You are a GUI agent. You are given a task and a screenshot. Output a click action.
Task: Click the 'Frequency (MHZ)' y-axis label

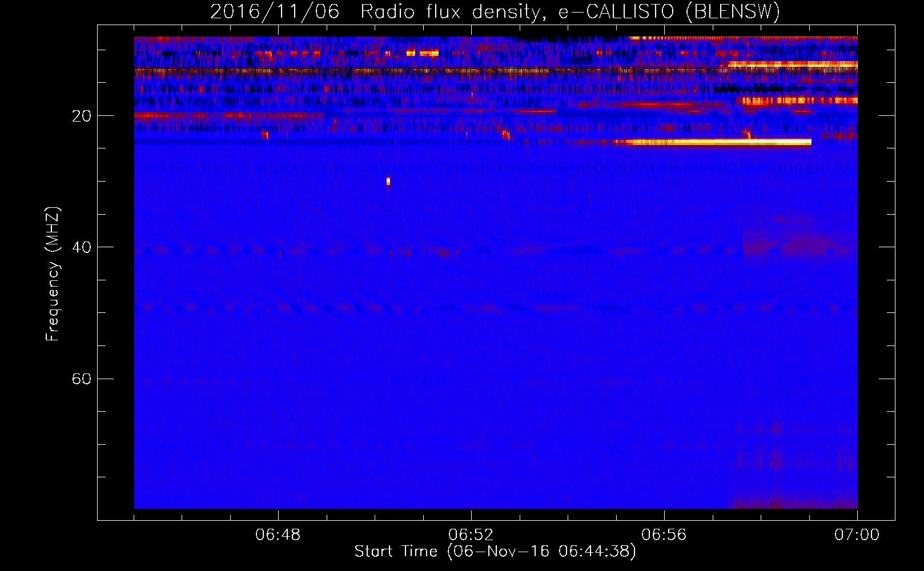[53, 275]
